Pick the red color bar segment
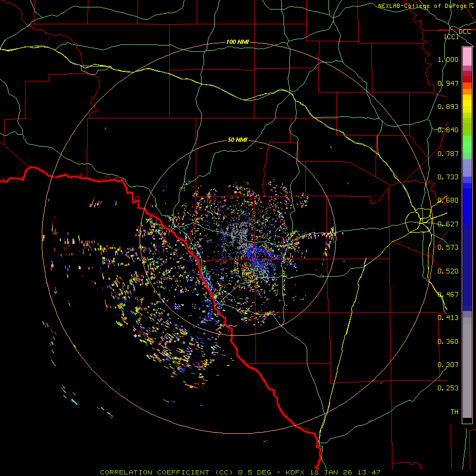 467,79
